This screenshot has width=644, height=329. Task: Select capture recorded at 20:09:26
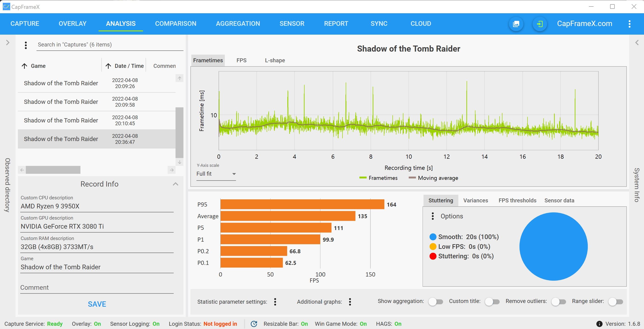(x=96, y=83)
